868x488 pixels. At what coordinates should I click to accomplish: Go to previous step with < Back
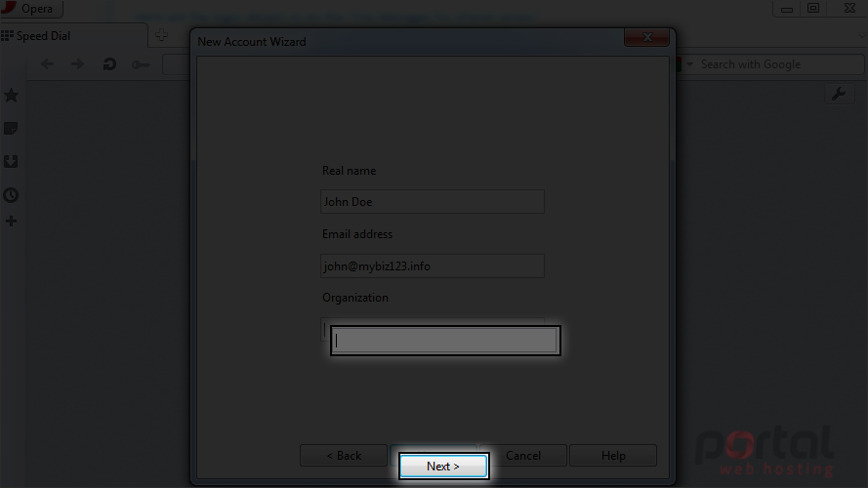pyautogui.click(x=344, y=456)
